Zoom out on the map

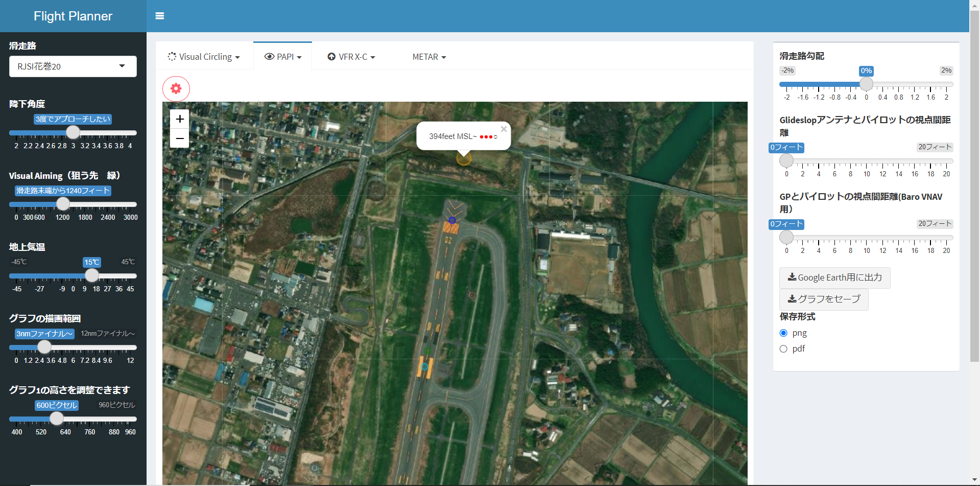pos(180,138)
